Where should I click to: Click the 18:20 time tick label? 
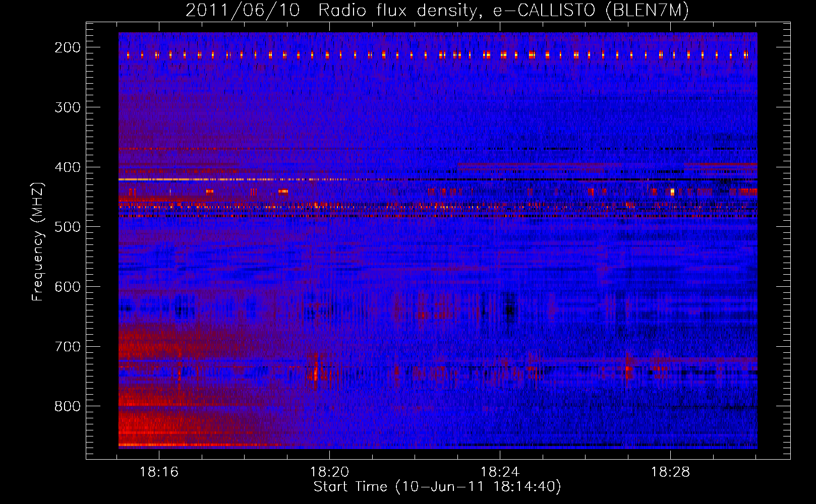click(x=329, y=472)
